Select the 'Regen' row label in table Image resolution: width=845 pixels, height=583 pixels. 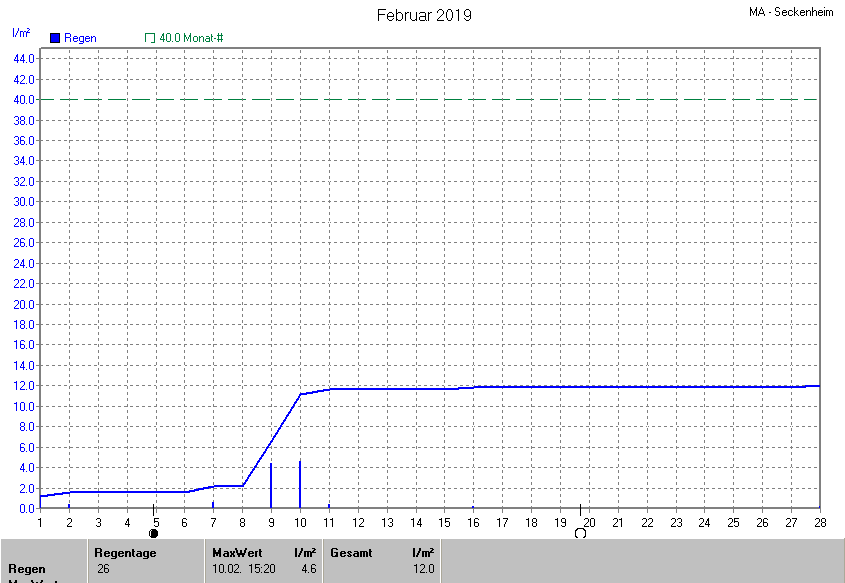coord(26,569)
